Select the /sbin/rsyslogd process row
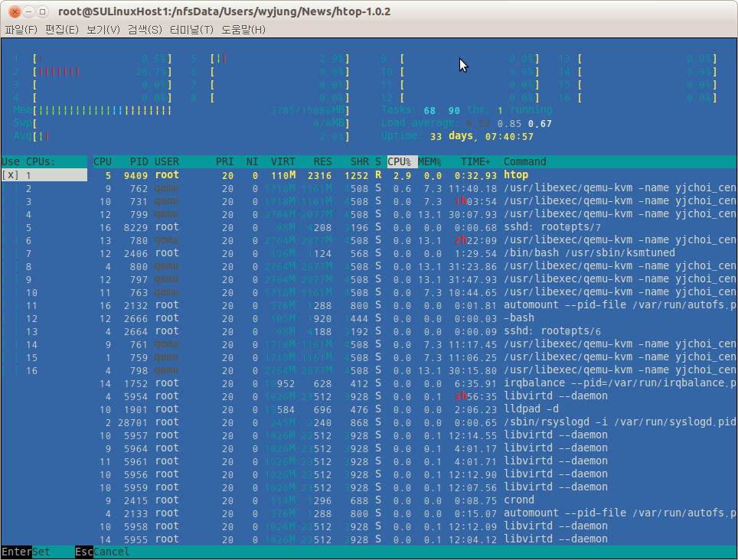Image resolution: width=738 pixels, height=560 pixels. pos(415,422)
